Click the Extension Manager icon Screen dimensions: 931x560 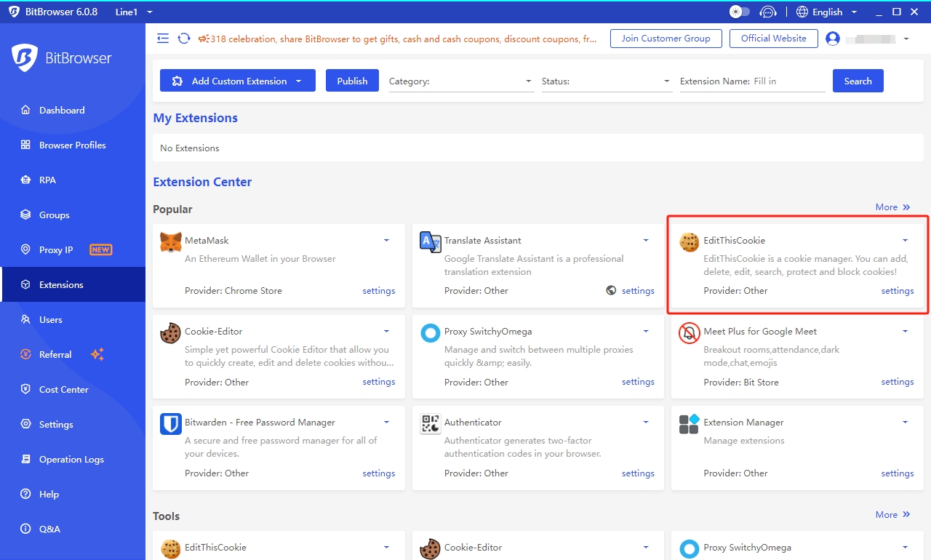(690, 424)
